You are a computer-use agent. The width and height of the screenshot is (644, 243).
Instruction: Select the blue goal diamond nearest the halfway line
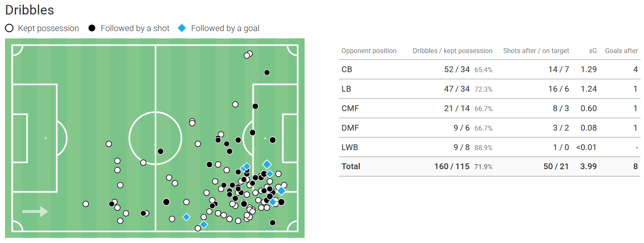pyautogui.click(x=186, y=217)
